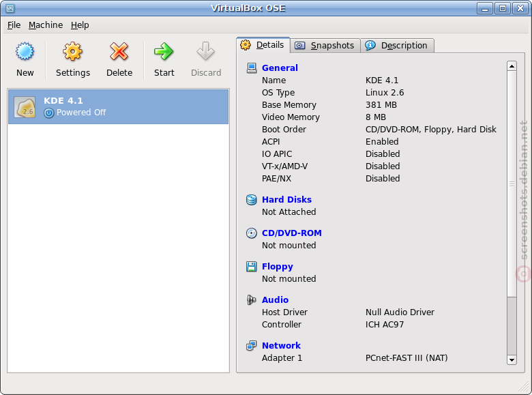The height and width of the screenshot is (395, 532).
Task: Click the Floppy diskette icon
Action: (x=252, y=267)
